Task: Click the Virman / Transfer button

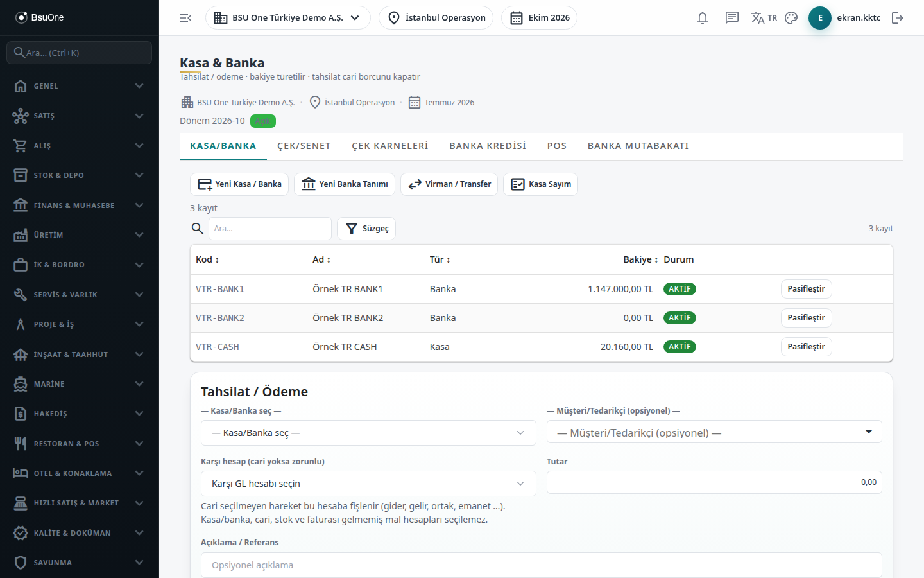Action: coord(449,184)
